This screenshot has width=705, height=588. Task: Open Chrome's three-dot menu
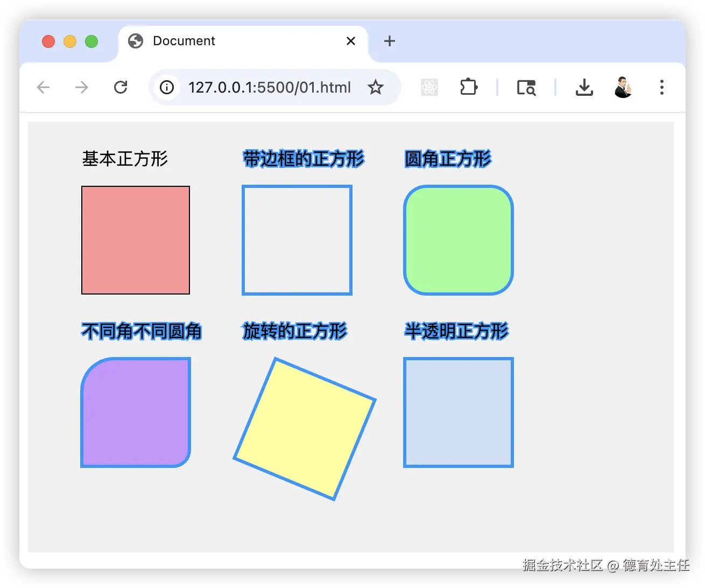tap(662, 87)
